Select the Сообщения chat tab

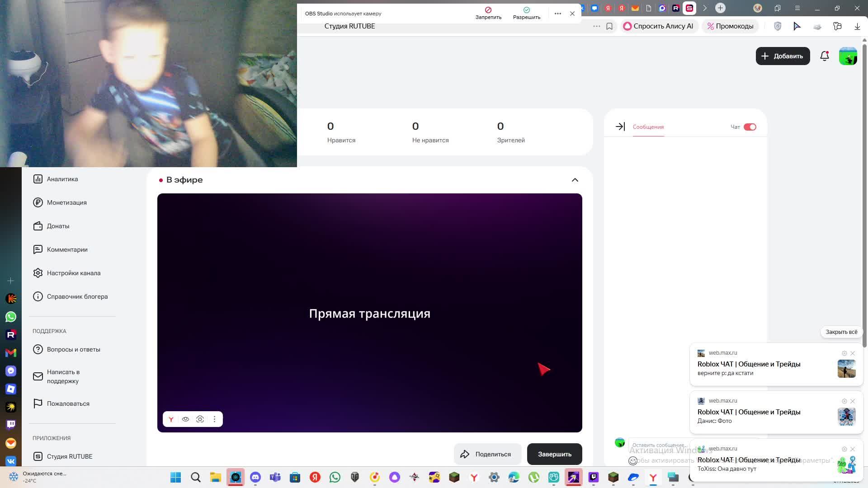click(648, 127)
